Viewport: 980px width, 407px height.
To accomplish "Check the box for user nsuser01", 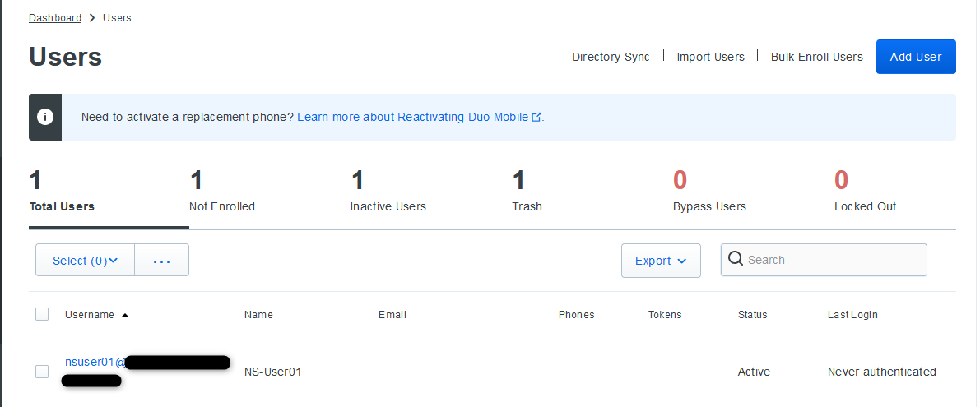I will click(42, 372).
